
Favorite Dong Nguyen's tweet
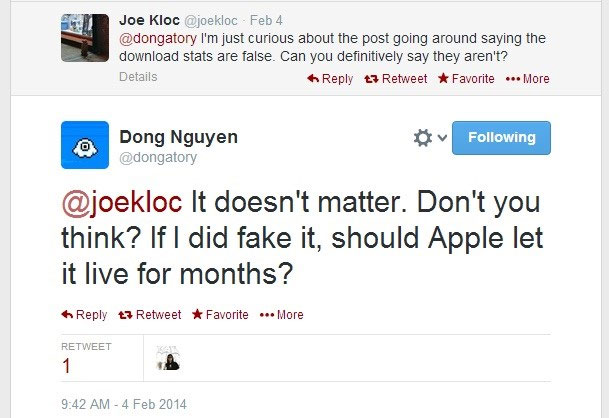tap(220, 314)
